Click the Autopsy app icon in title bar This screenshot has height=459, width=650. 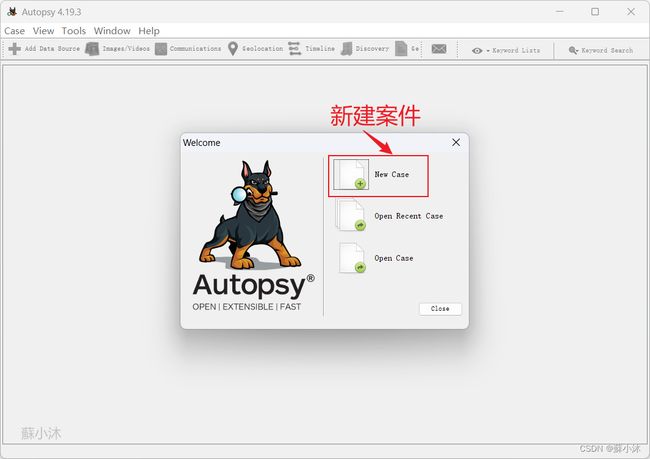point(12,12)
